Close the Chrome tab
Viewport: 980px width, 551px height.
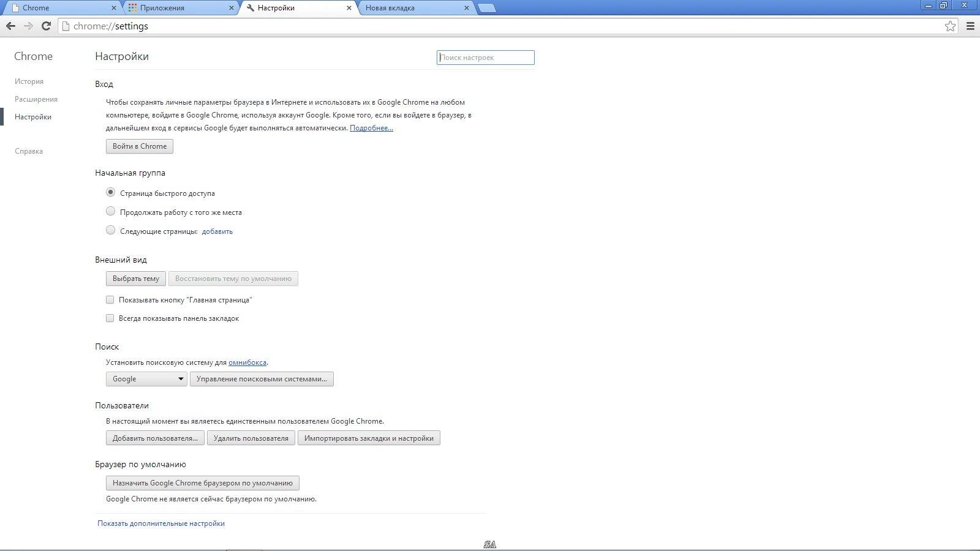[114, 8]
